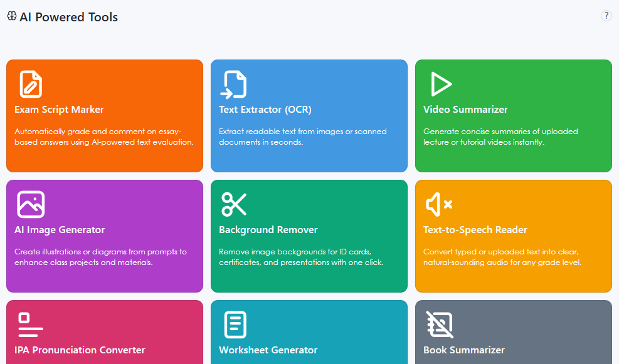
Task: Click the Background Remover scissors icon
Action: (x=234, y=204)
